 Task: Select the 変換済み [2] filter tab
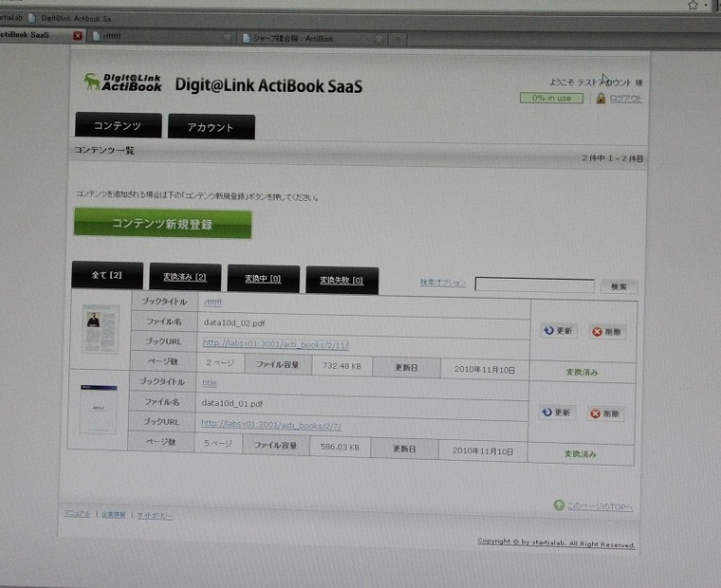[x=185, y=277]
